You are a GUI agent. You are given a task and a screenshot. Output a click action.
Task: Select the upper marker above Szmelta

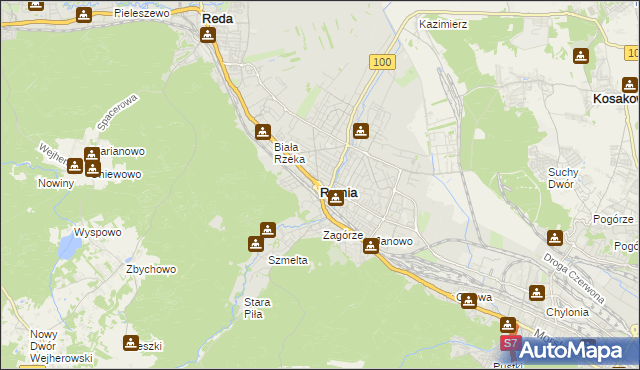coord(268,230)
